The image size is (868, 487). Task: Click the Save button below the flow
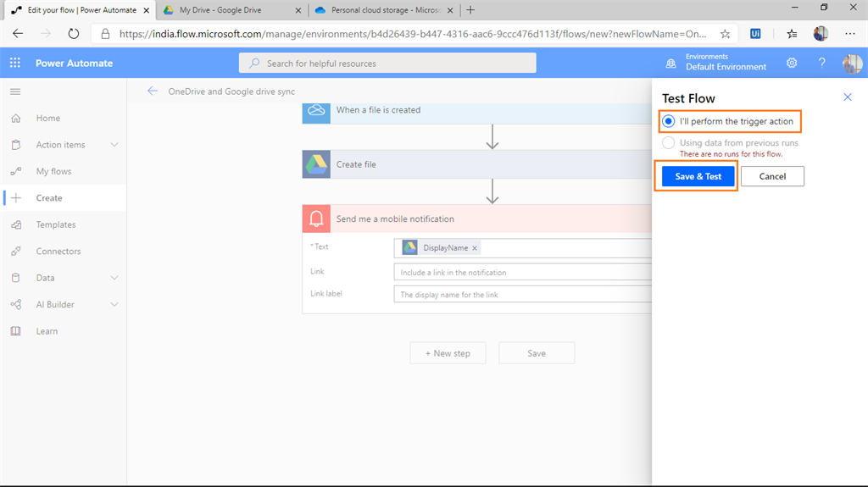point(537,353)
